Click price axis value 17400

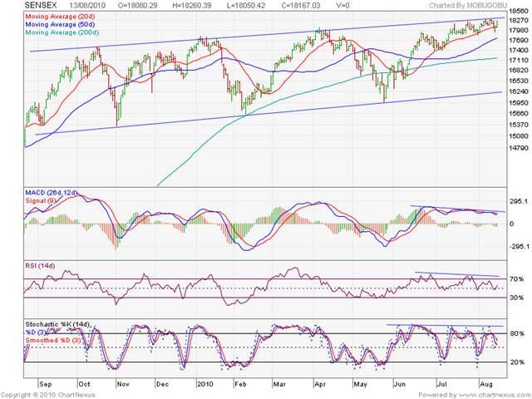click(x=518, y=50)
